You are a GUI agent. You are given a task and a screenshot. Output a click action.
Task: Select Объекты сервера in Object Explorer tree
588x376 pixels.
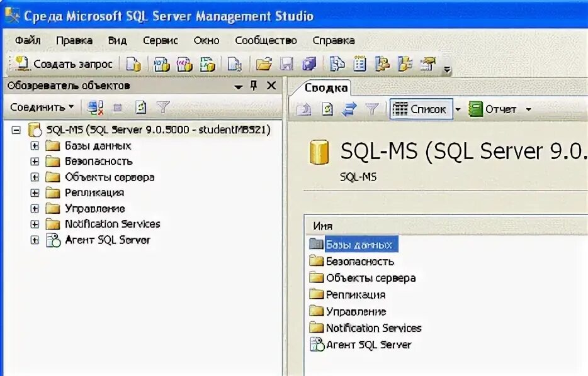pyautogui.click(x=110, y=177)
